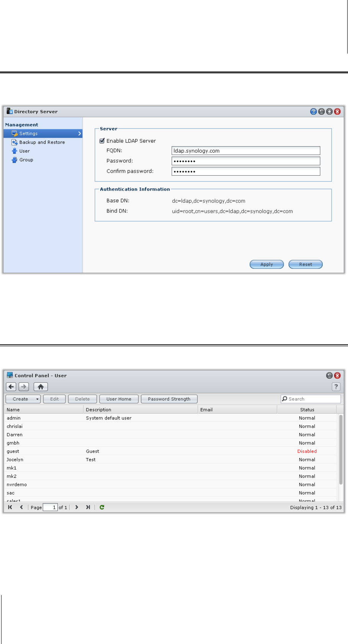Viewport: 348px width, 644px height.
Task: Click the Settings wrench icon
Action: coord(15,134)
